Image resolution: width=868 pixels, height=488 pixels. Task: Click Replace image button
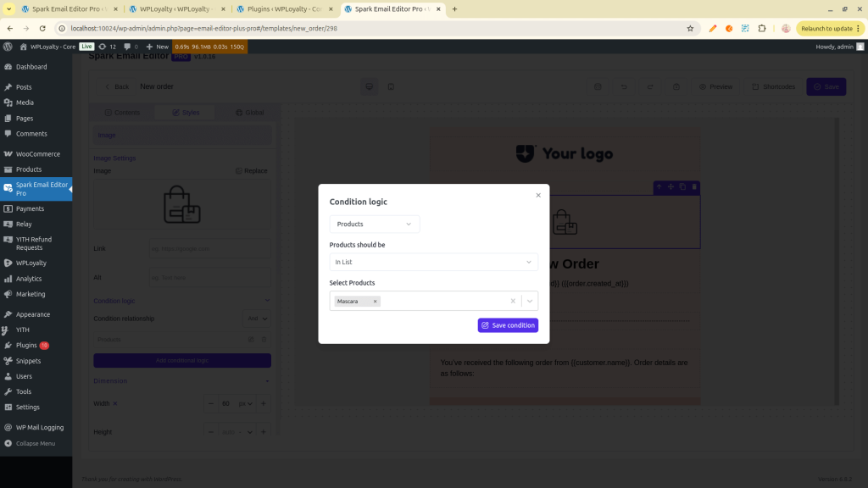tap(251, 171)
